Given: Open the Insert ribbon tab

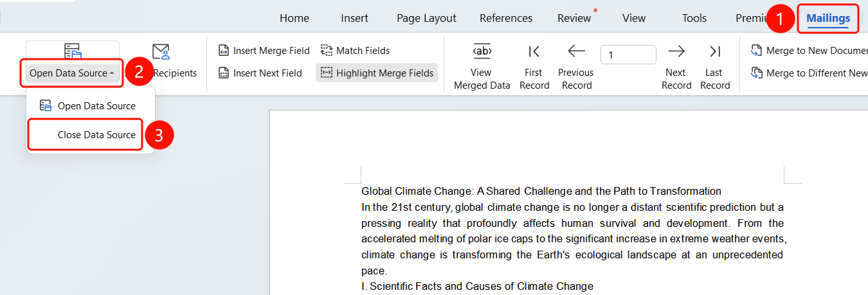Looking at the screenshot, I should click(x=354, y=18).
